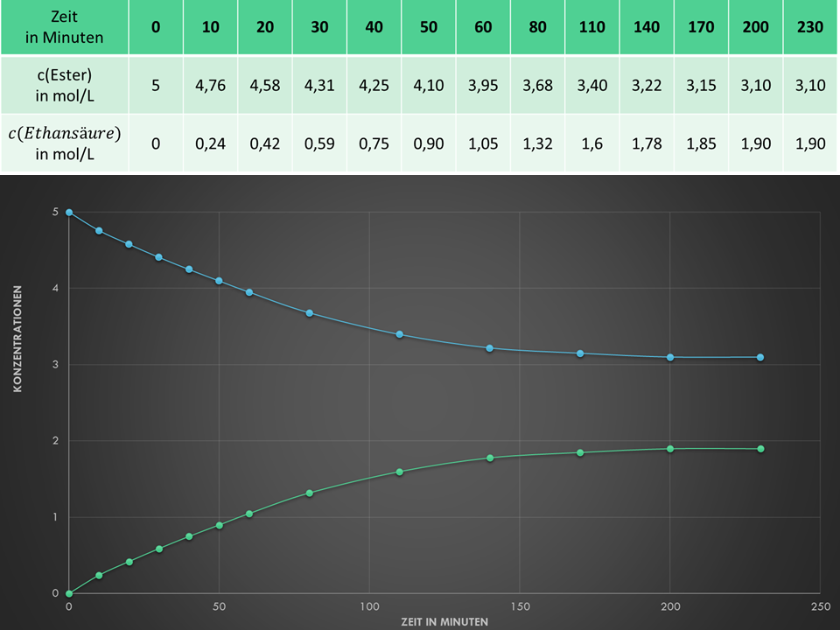This screenshot has height=630, width=840.
Task: Click the 230 minutes column header
Action: [810, 27]
